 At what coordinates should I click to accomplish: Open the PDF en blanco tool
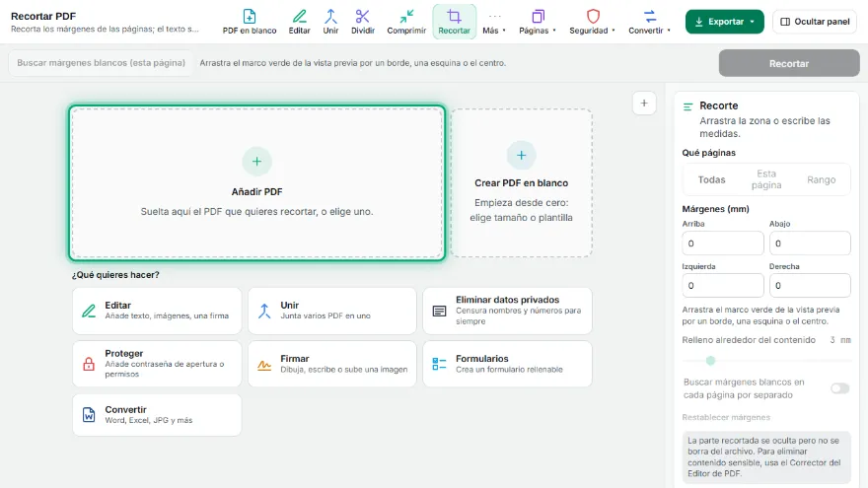point(250,22)
